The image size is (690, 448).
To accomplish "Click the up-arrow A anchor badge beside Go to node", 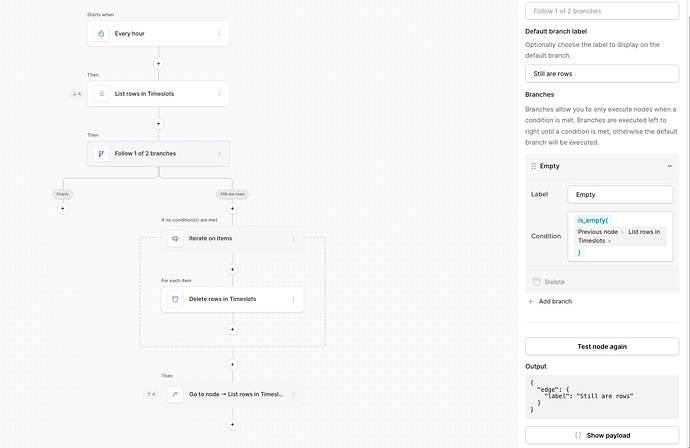I will point(151,394).
